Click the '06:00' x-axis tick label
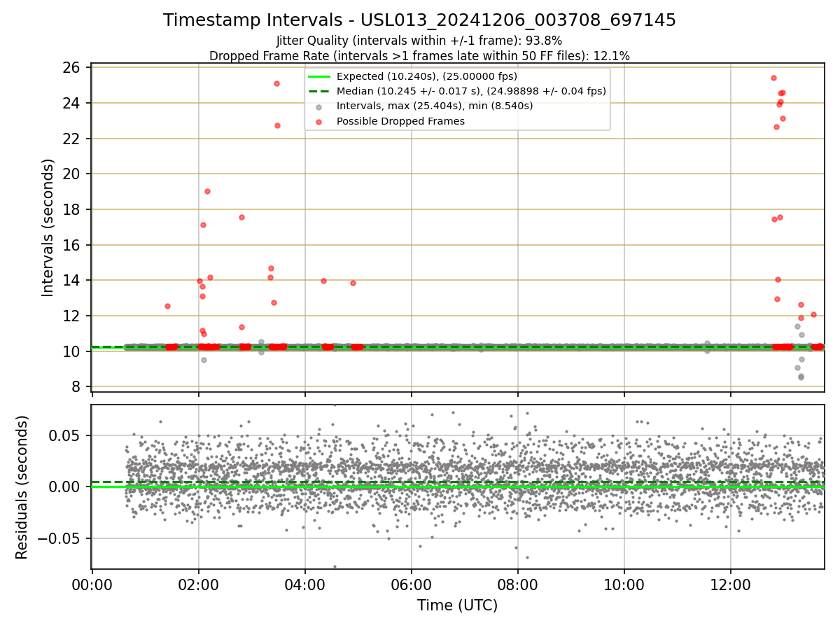840x630 pixels. pyautogui.click(x=412, y=586)
